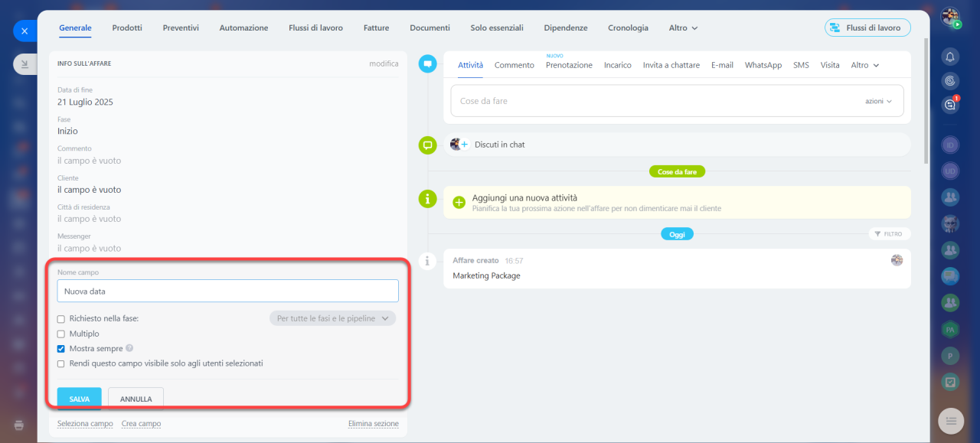The width and height of the screenshot is (980, 443).
Task: Click the collapse arrow icon under close button
Action: 24,64
